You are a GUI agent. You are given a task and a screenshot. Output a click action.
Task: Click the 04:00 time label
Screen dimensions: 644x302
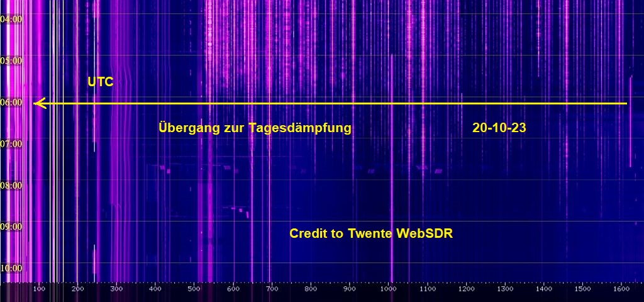[x=11, y=19]
